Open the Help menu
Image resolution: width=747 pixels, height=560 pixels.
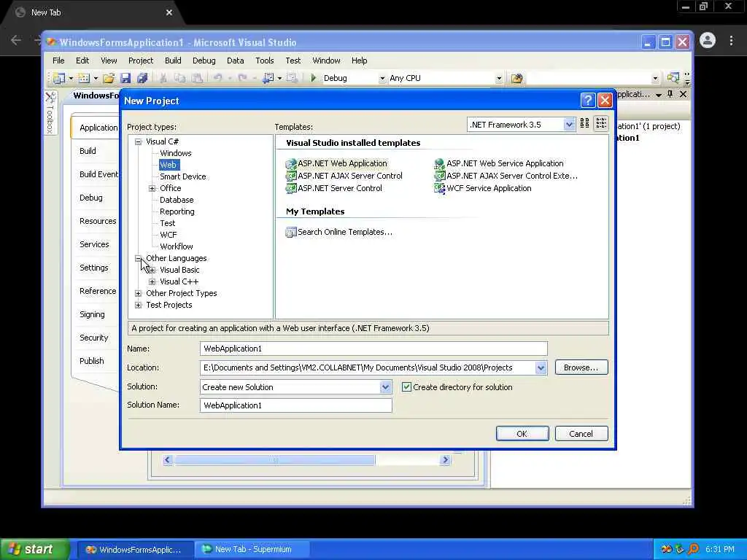[x=359, y=61]
